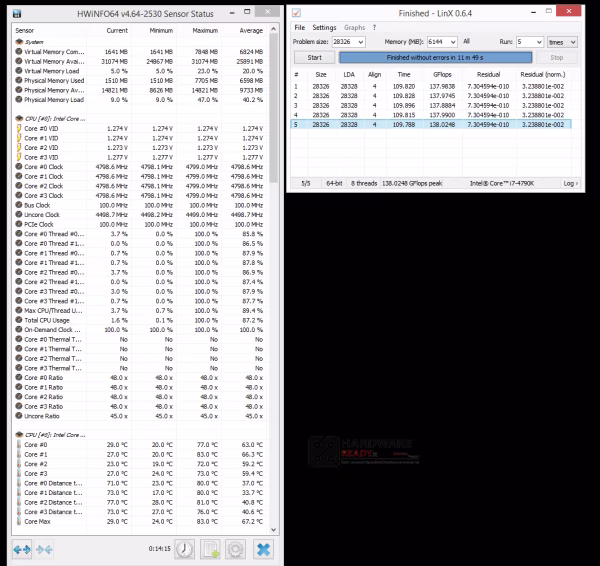Reset sensor statistics with the clock icon

[x=185, y=549]
